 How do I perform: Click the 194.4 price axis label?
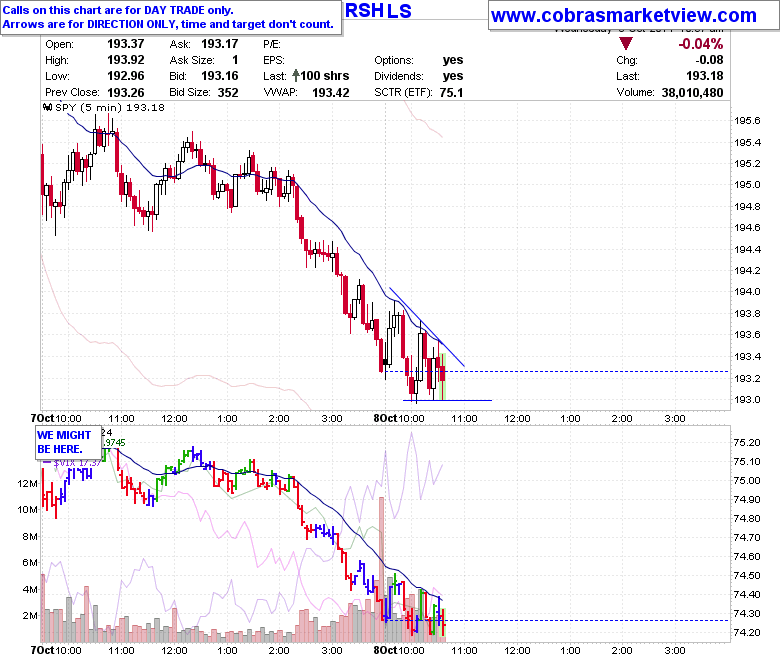(x=747, y=250)
